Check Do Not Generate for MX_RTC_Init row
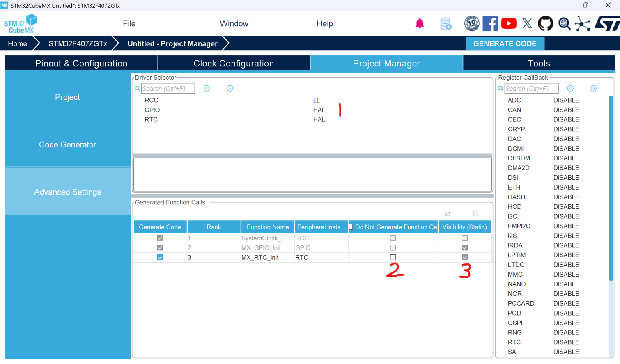The image size is (620, 364). click(393, 257)
